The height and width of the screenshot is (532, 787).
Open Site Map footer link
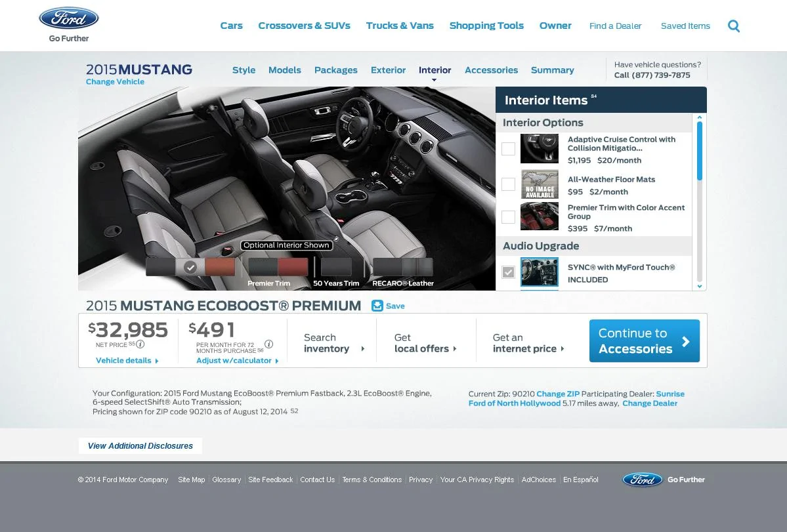point(191,480)
